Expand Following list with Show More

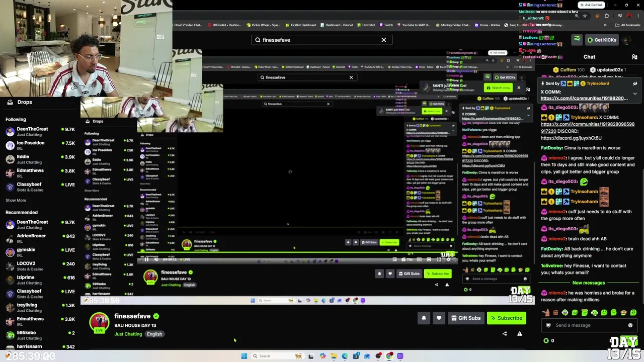(16, 200)
